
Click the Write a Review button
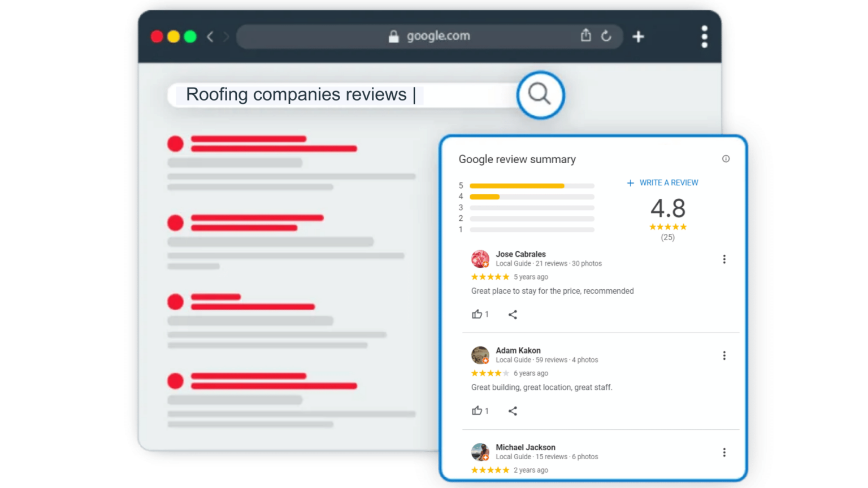point(662,182)
